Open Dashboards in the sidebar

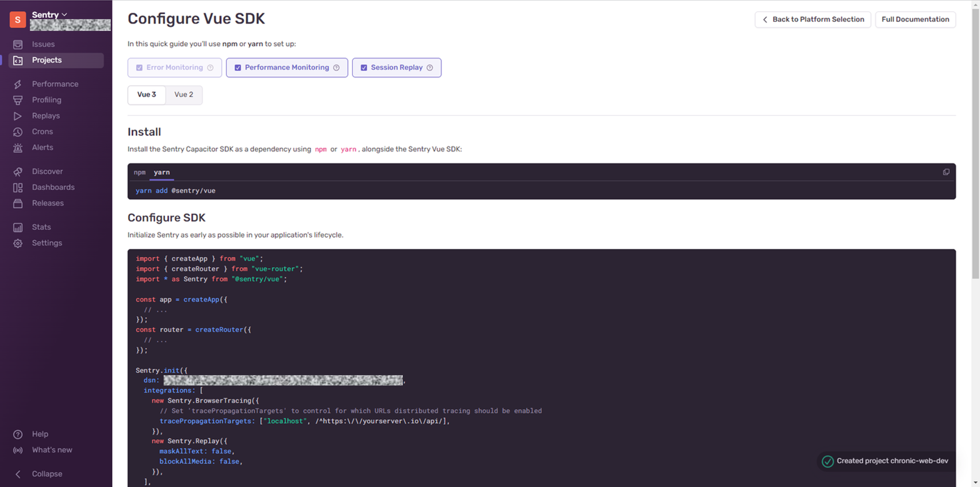pyautogui.click(x=53, y=187)
